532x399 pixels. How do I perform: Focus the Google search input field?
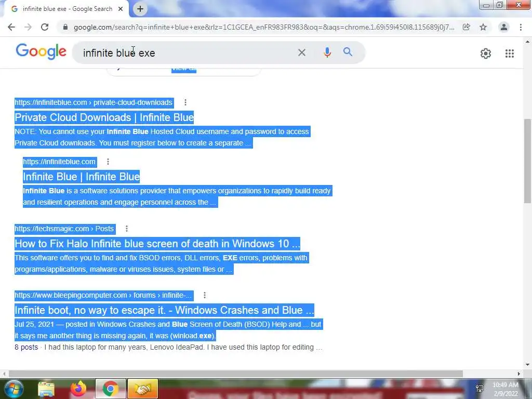tap(187, 53)
